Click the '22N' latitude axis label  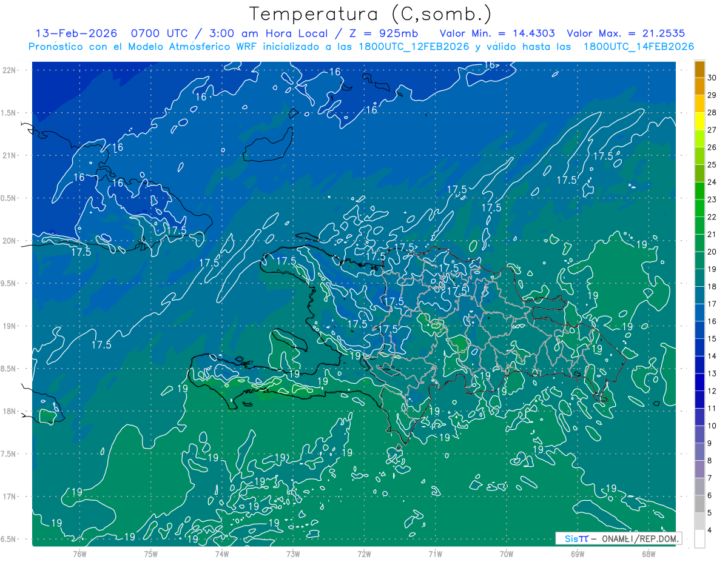pos(9,70)
